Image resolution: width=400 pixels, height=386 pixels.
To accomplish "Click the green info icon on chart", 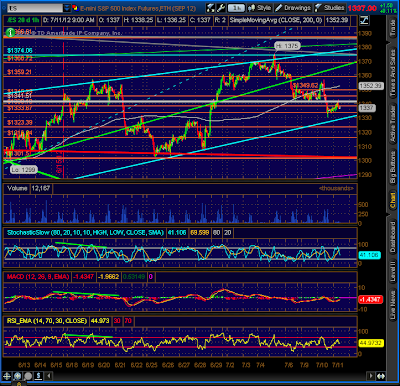I will pos(11,32).
